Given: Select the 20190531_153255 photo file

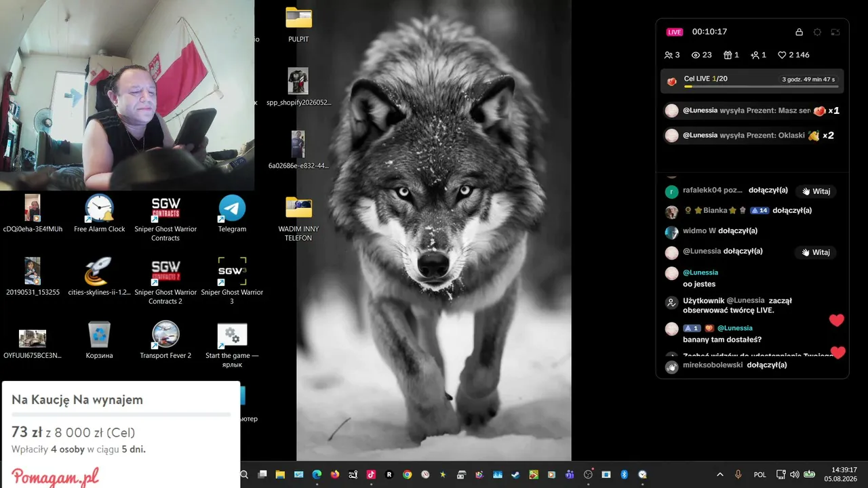Looking at the screenshot, I should [x=33, y=277].
